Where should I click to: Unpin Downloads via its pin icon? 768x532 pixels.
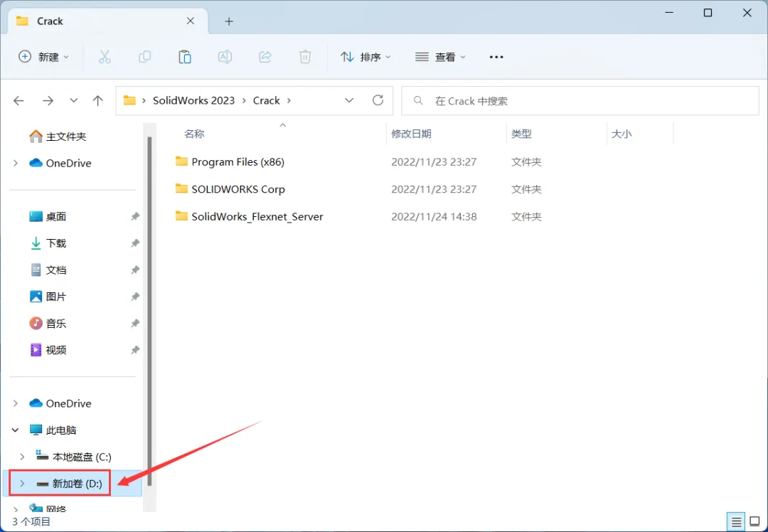pos(135,243)
